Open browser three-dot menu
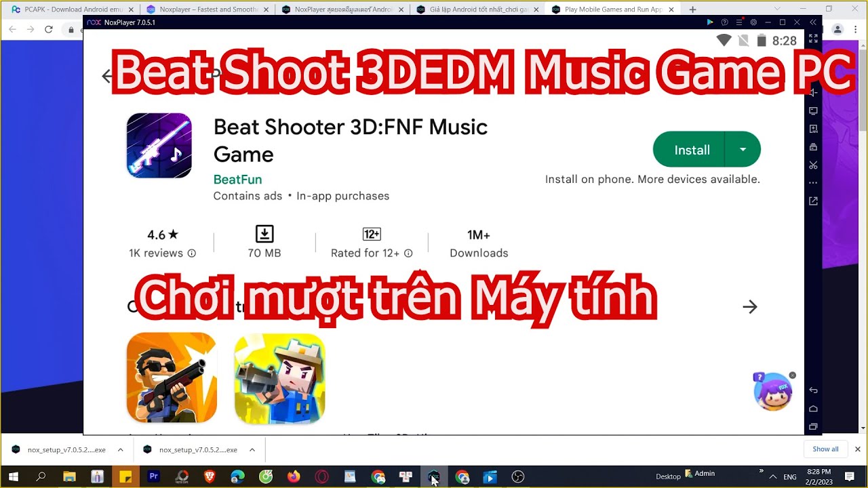This screenshot has width=868, height=488. point(856,30)
